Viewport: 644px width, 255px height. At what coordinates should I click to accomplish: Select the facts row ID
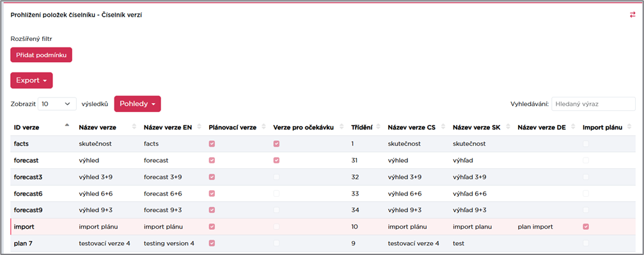coord(20,144)
